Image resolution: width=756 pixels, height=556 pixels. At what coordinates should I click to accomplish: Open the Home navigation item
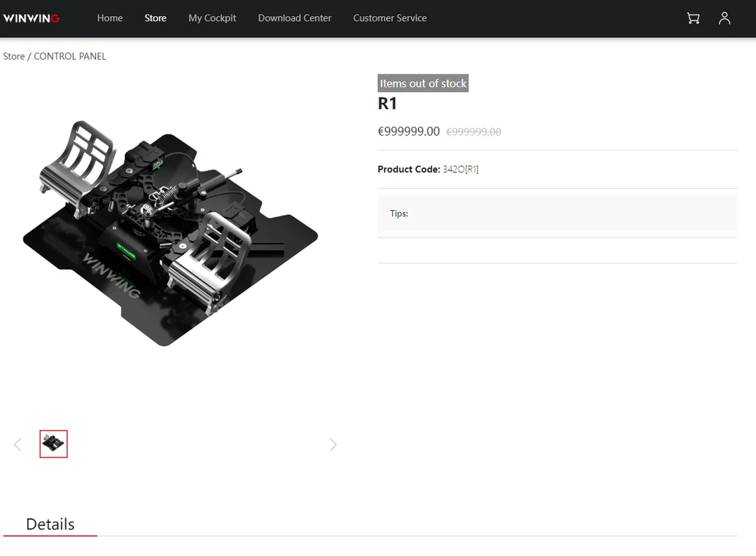point(110,18)
